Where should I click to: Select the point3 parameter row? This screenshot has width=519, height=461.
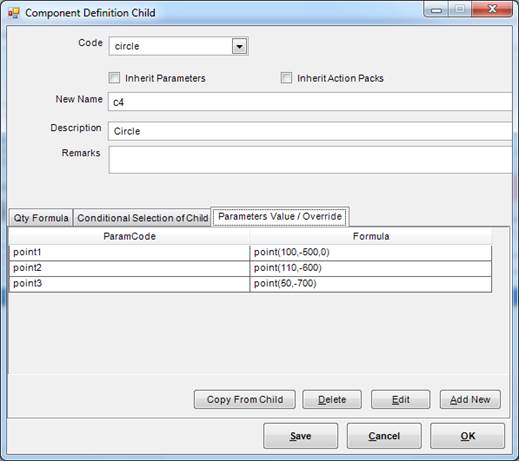(x=250, y=284)
